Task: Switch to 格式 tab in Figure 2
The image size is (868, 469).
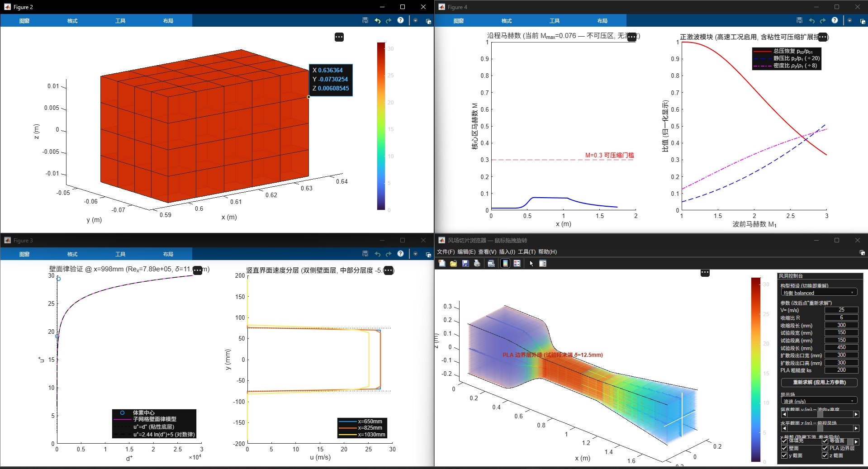Action: coord(72,21)
